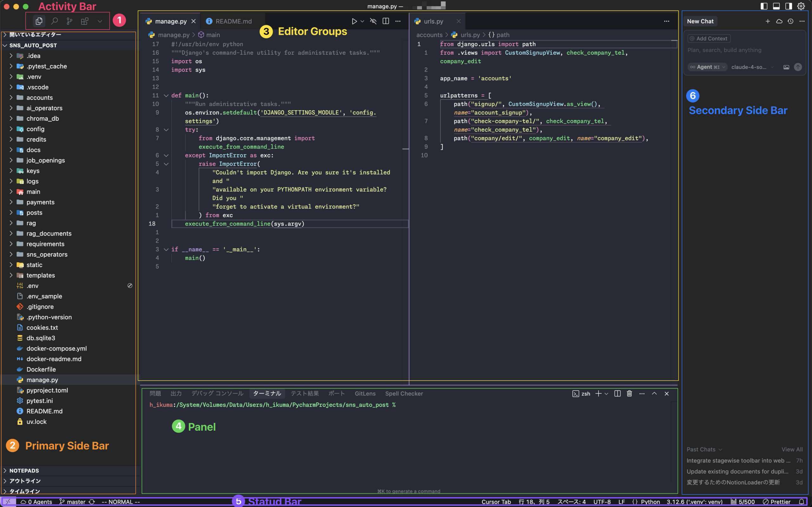Show more activity bar views chevron
Viewport: 812px width, 507px height.
(100, 21)
